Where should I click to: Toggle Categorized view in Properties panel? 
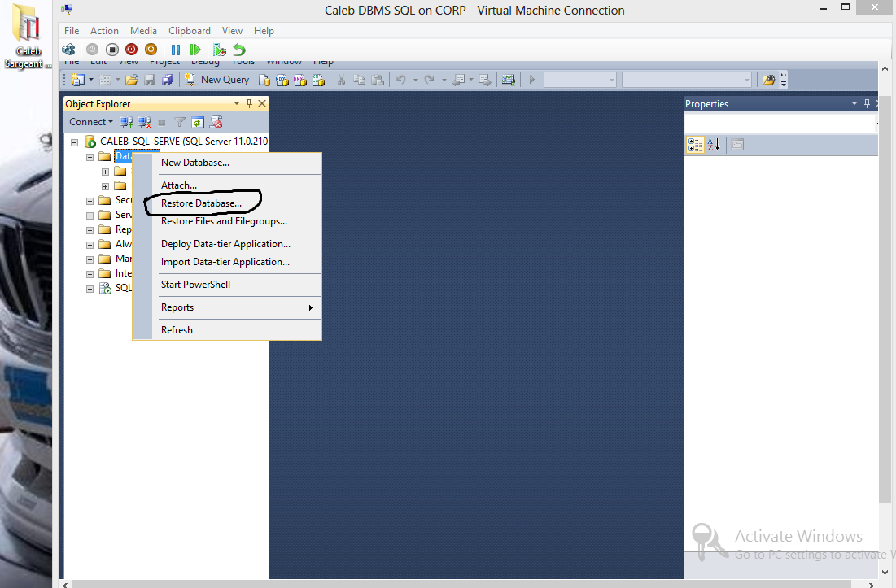[696, 145]
